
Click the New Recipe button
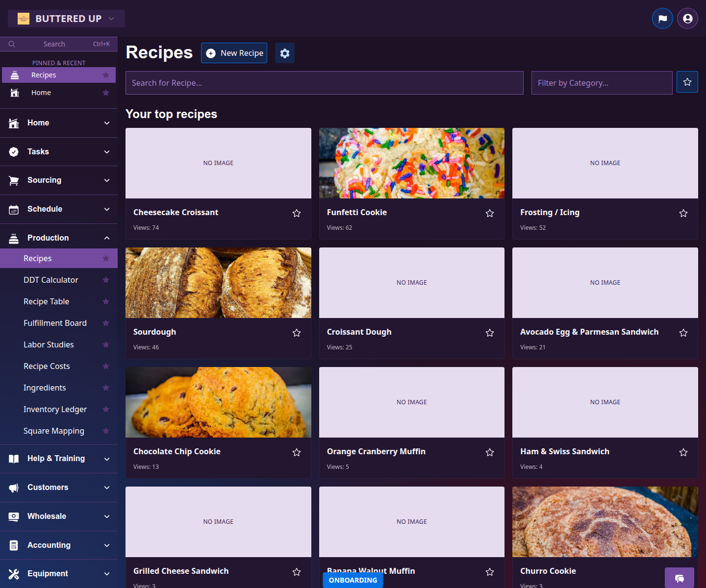pyautogui.click(x=234, y=53)
